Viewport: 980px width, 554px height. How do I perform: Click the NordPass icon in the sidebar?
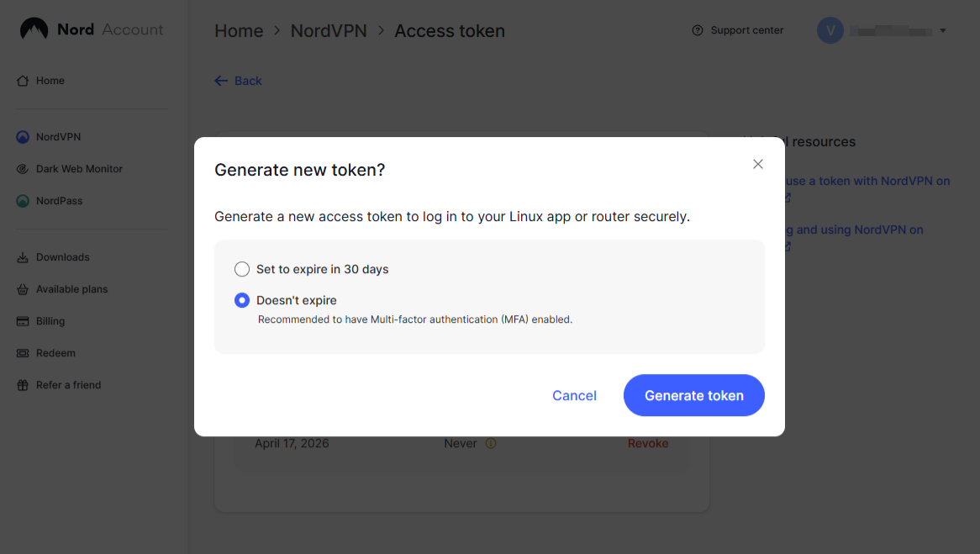coord(22,200)
